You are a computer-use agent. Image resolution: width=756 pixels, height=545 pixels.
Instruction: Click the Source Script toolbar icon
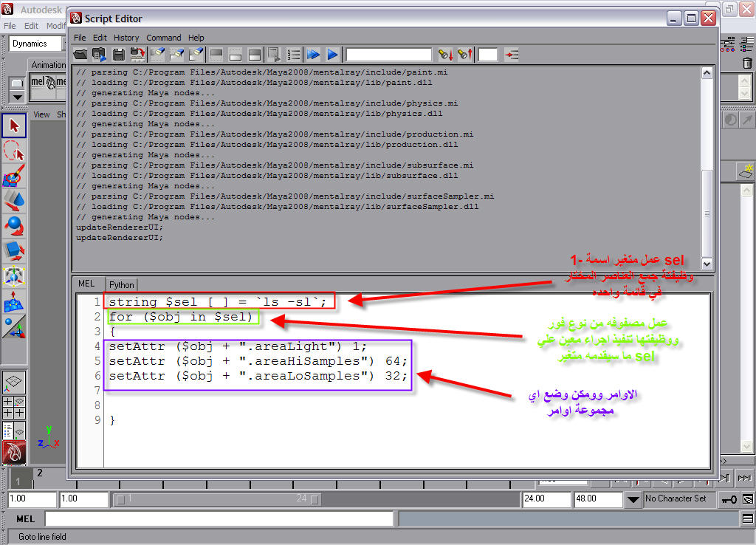pos(100,55)
